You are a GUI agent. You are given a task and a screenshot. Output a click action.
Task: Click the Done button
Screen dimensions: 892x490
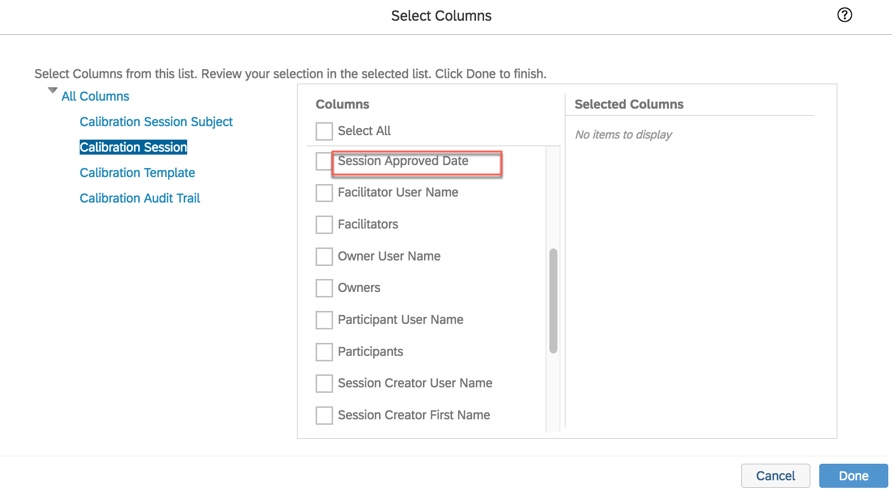(x=853, y=476)
